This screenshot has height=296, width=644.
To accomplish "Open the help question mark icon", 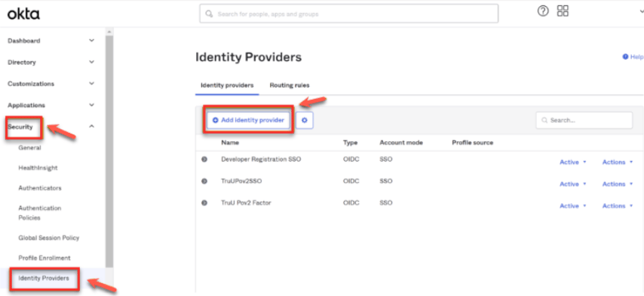I will point(543,11).
